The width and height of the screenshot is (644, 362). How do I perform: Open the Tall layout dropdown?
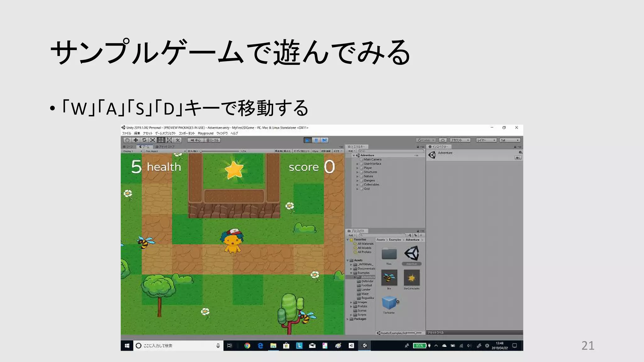point(510,140)
